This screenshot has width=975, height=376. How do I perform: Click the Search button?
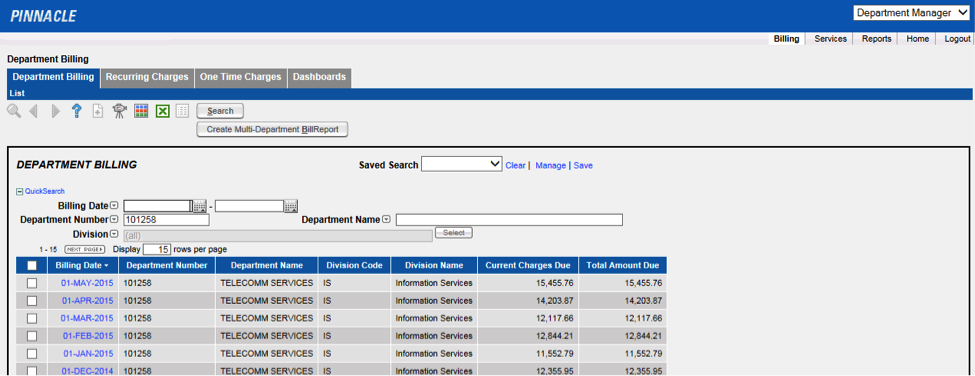click(220, 111)
